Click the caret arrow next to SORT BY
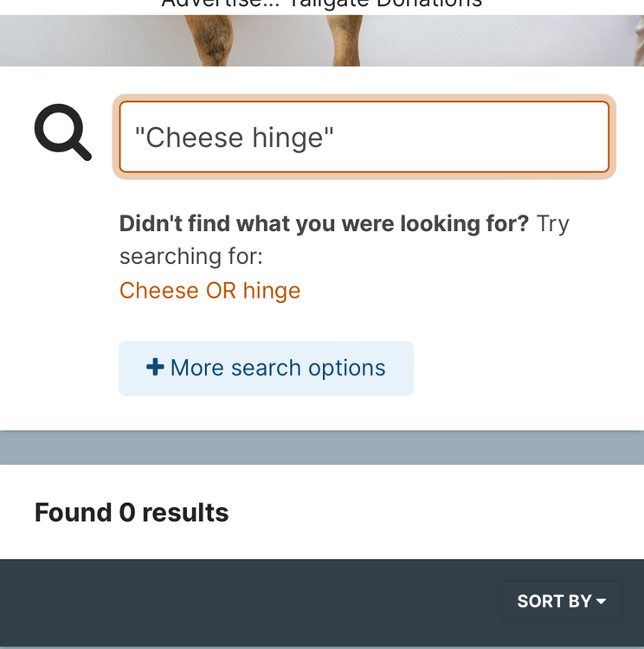Screen dimensions: 644x649 click(x=602, y=601)
